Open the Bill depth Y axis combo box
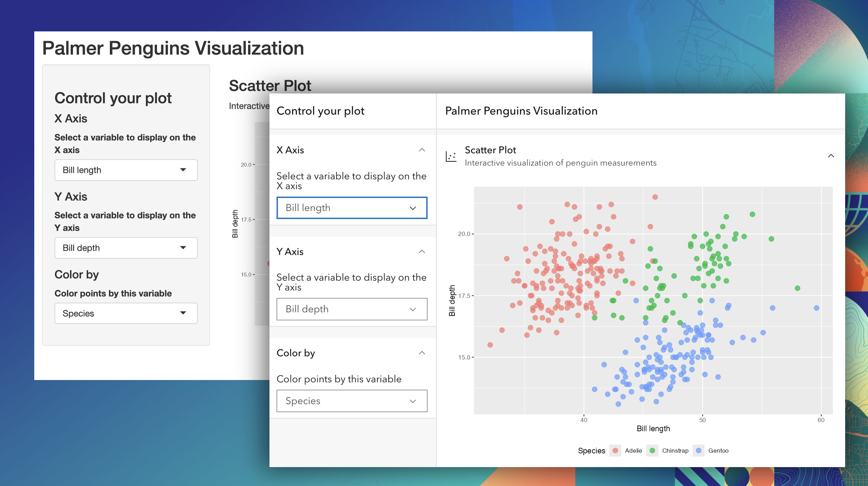The height and width of the screenshot is (486, 868). tap(352, 309)
